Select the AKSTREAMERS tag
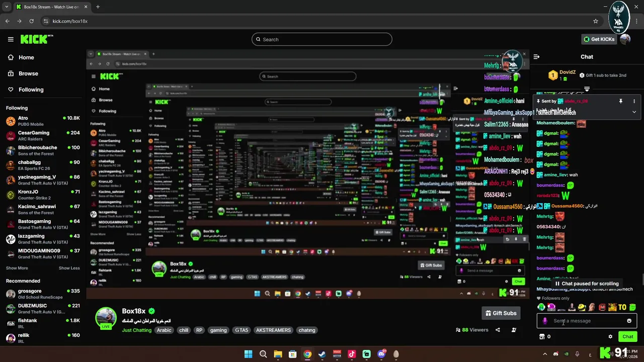The height and width of the screenshot is (362, 644). 273,330
